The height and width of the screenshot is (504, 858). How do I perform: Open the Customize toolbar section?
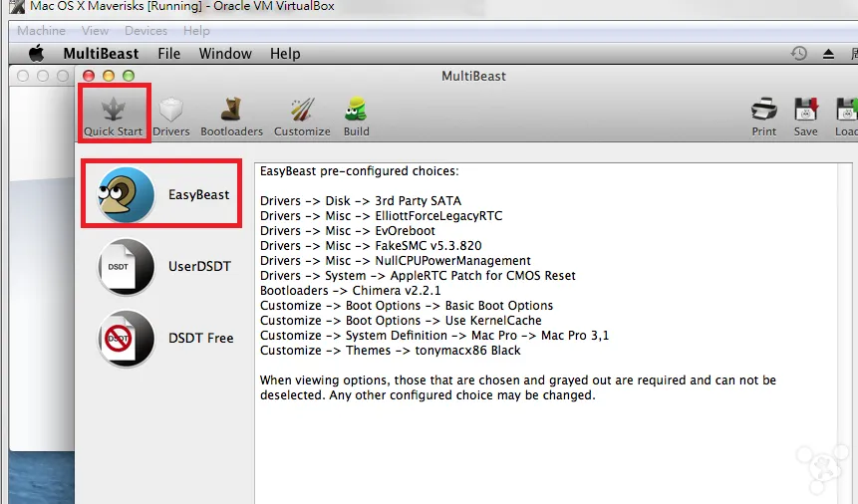(x=302, y=117)
